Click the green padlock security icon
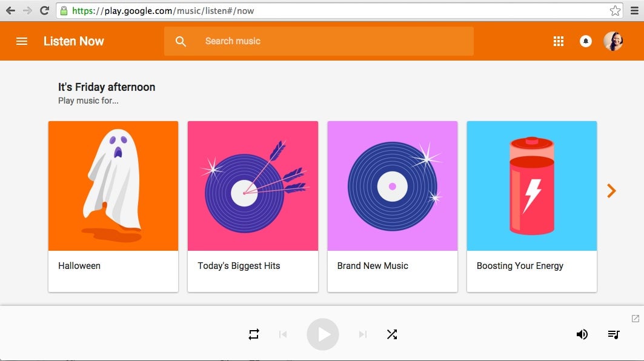This screenshot has width=644, height=361. [64, 11]
